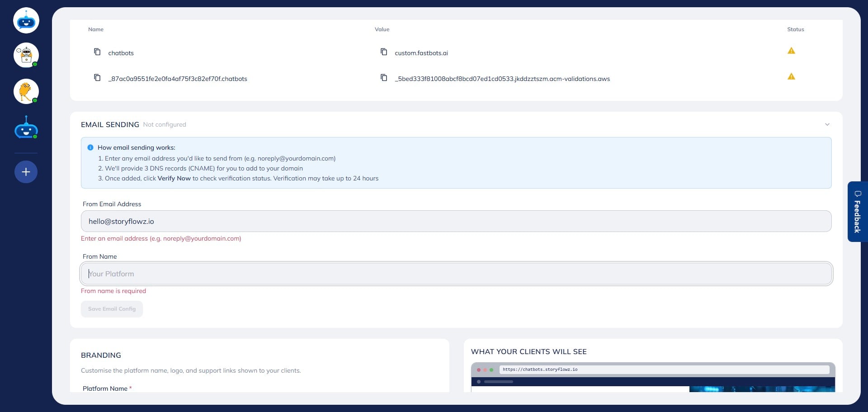Copy the ACM validation record name

[97, 77]
